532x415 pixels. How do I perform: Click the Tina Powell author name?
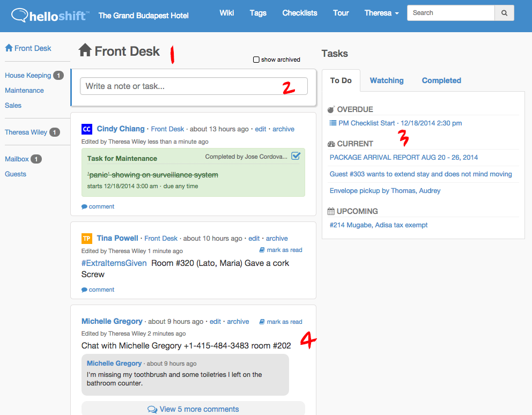(x=117, y=238)
